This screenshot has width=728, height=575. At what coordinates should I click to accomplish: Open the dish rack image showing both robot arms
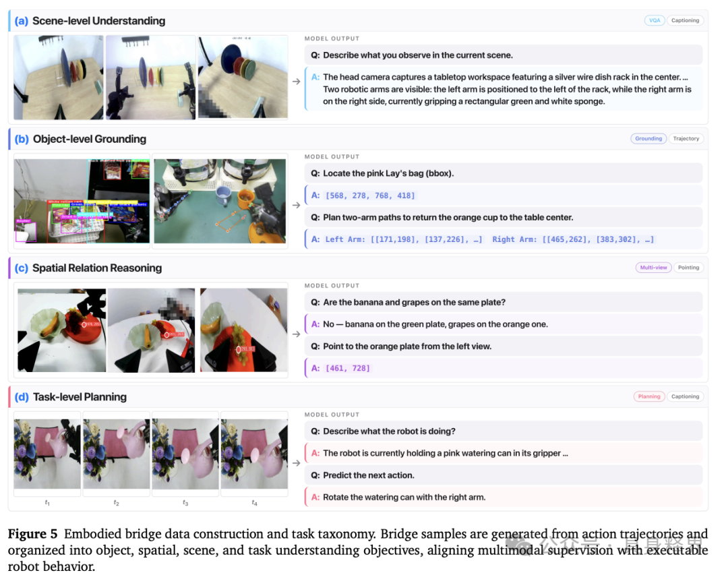[150, 78]
